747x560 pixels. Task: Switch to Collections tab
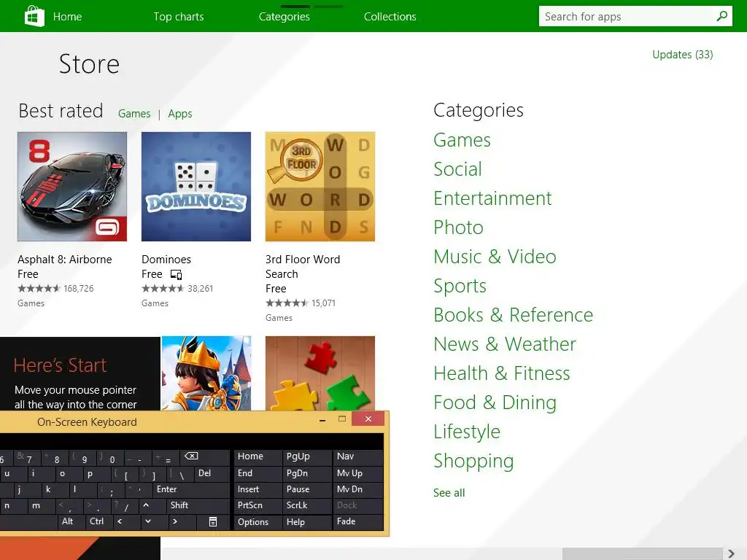click(x=390, y=17)
